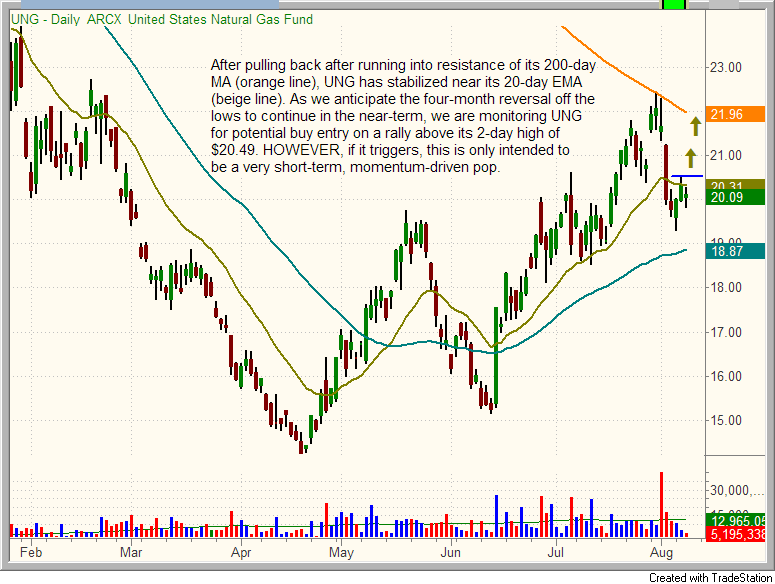
Task: Select the 16.00 price axis label
Action: (x=726, y=376)
